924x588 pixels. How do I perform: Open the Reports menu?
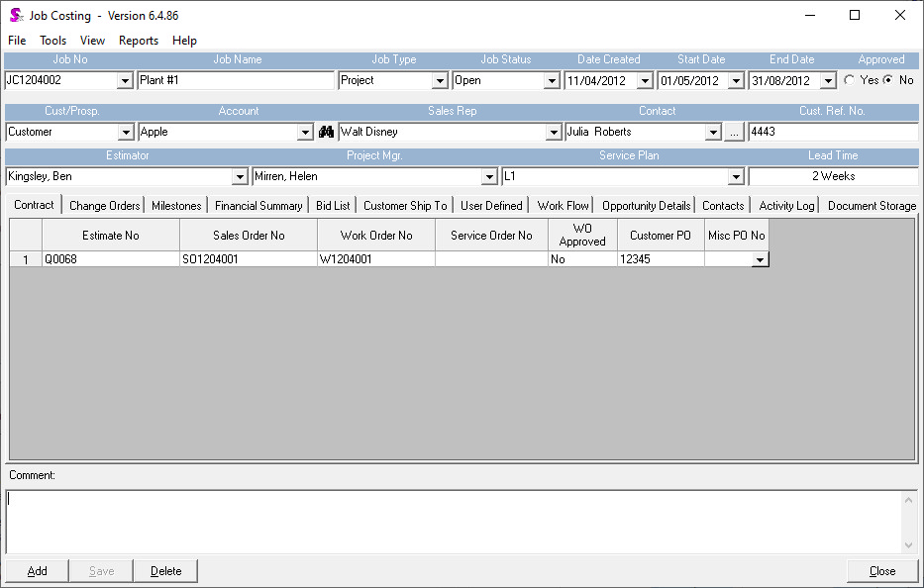[x=139, y=41]
